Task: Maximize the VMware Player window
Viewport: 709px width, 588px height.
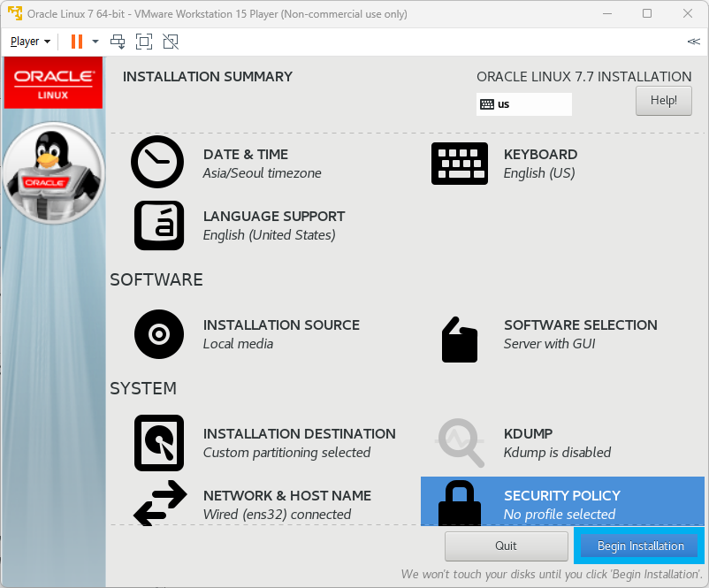Action: 647,13
